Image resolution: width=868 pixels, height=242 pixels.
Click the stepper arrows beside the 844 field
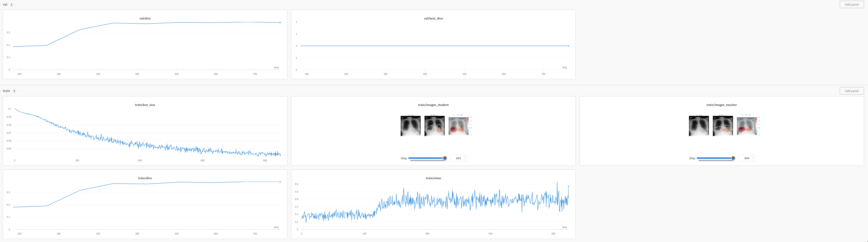[x=752, y=158]
